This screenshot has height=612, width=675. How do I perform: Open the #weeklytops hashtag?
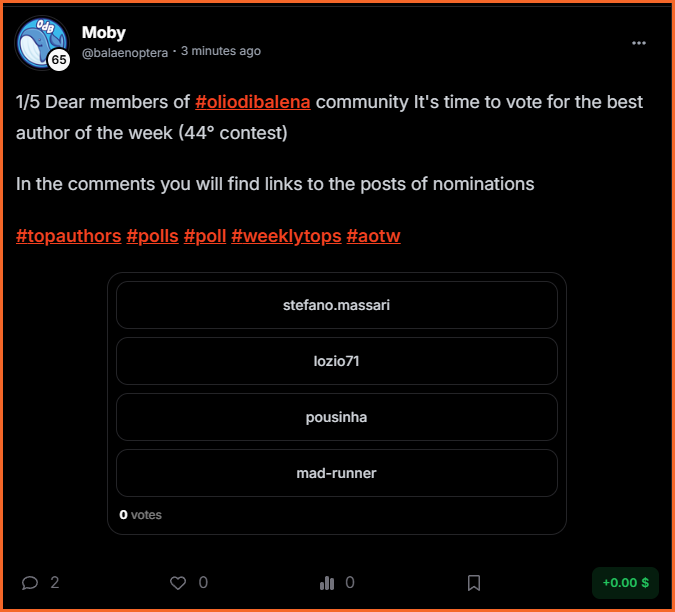pos(286,236)
